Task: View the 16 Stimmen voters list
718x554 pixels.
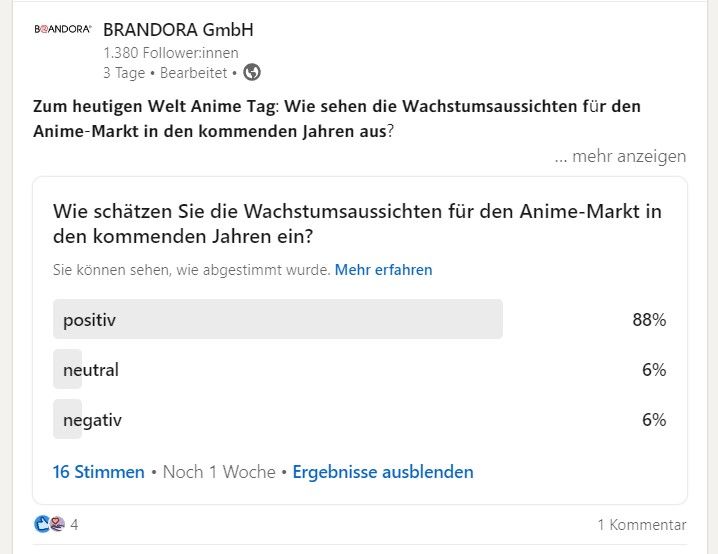Action: coord(98,472)
